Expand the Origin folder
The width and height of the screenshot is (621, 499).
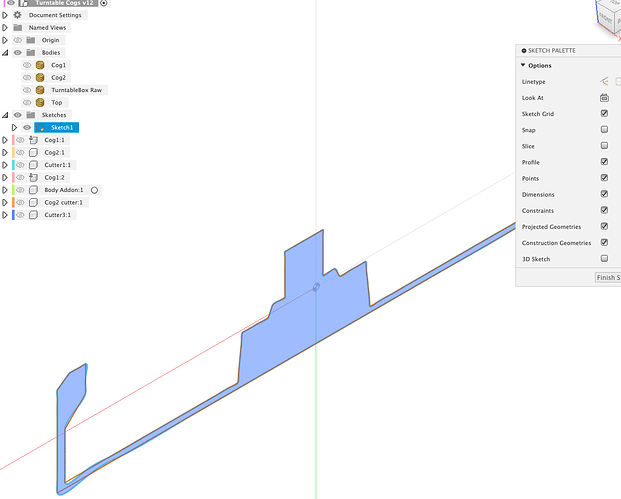[6, 40]
